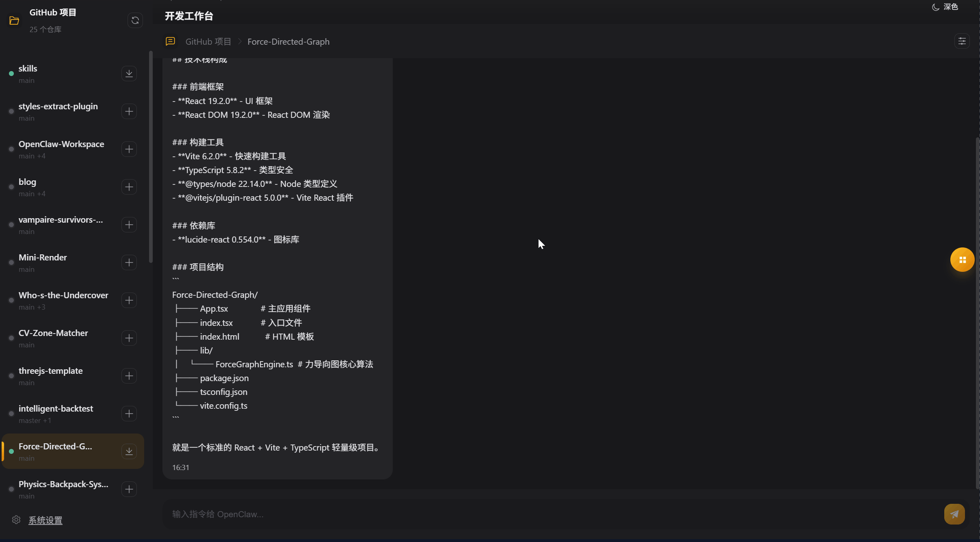Screen dimensions: 980x542
Task: Select the OpenClaw-Workspace repository
Action: [73, 149]
